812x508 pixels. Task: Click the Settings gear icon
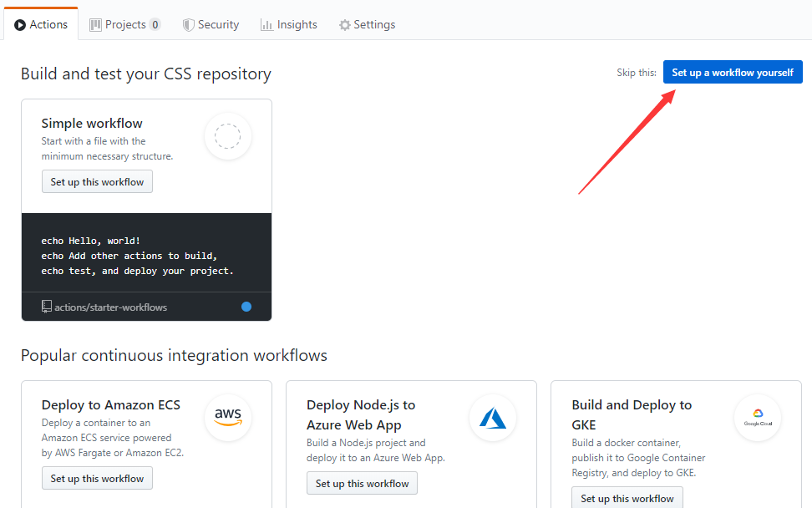click(345, 25)
